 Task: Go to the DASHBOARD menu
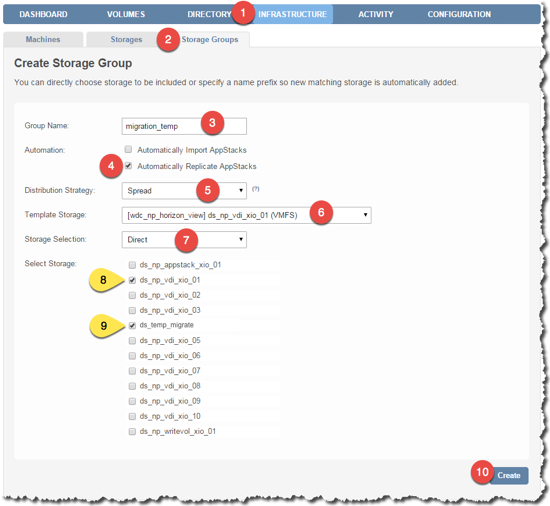click(x=43, y=14)
